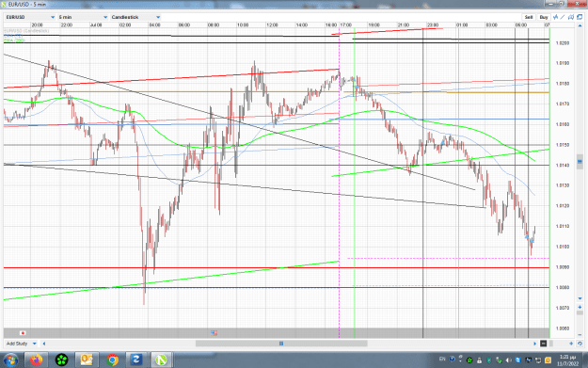588x368 pixels.
Task: Open the Windows Start button
Action: [x=11, y=360]
